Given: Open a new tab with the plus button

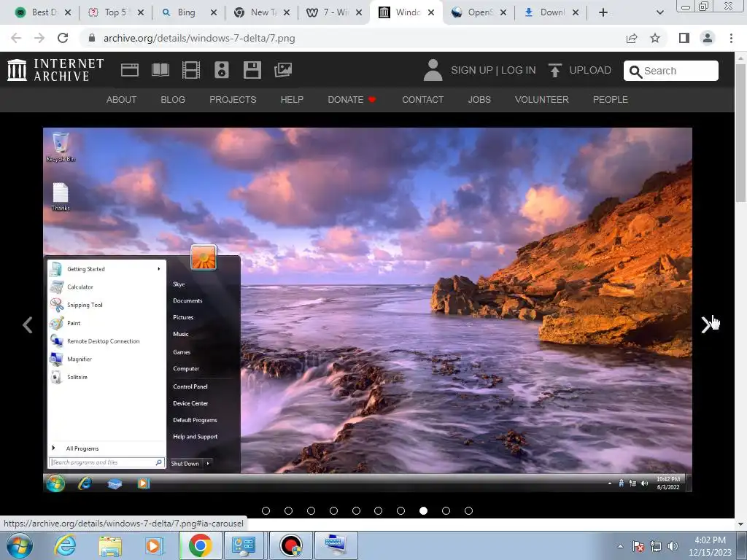Looking at the screenshot, I should coord(603,12).
